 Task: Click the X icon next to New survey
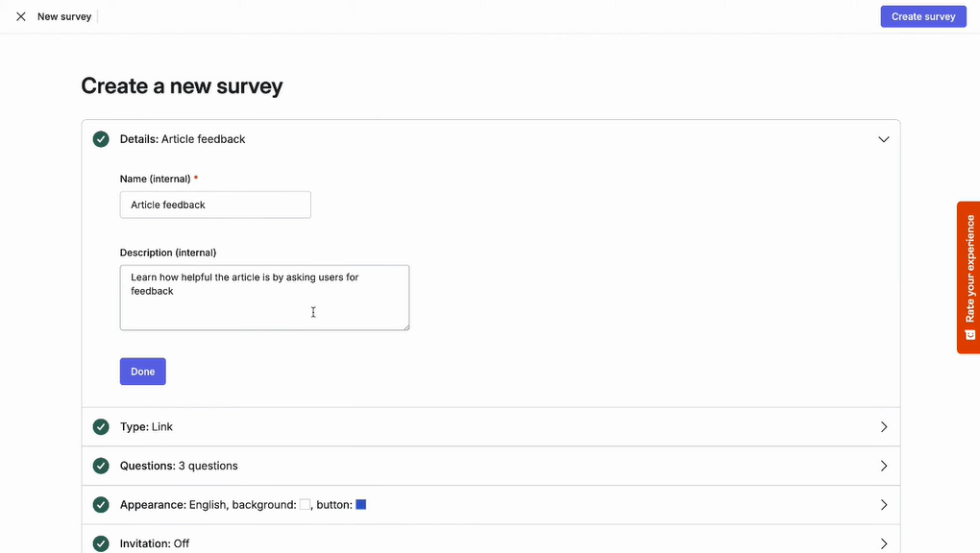coord(19,15)
